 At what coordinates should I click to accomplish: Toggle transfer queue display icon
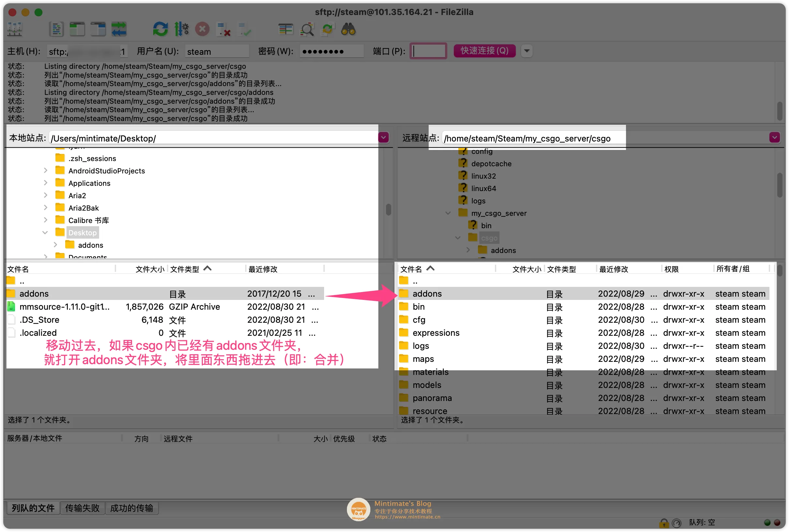click(x=119, y=30)
